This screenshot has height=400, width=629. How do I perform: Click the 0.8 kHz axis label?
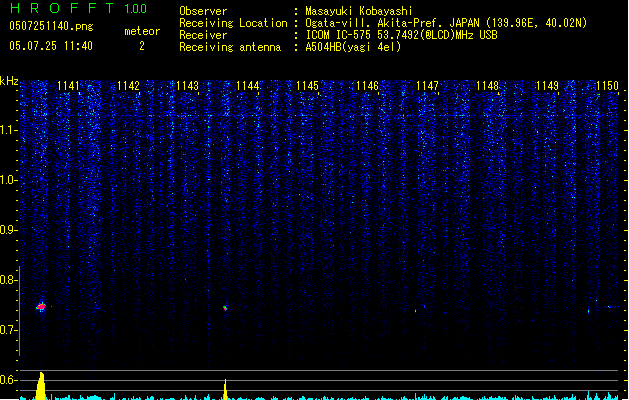tap(9, 280)
